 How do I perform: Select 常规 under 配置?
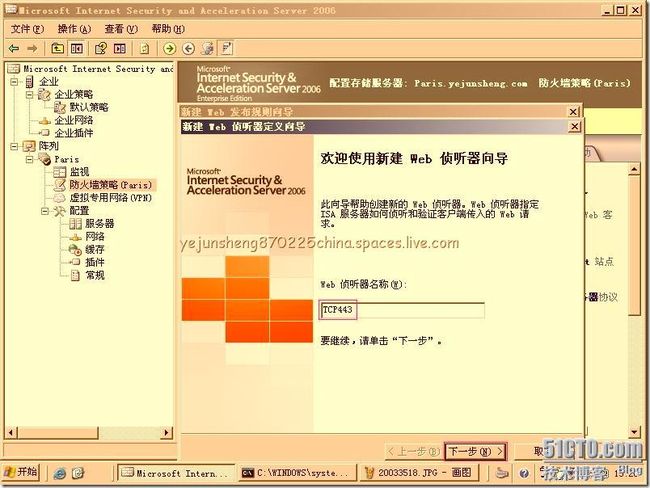click(x=95, y=275)
